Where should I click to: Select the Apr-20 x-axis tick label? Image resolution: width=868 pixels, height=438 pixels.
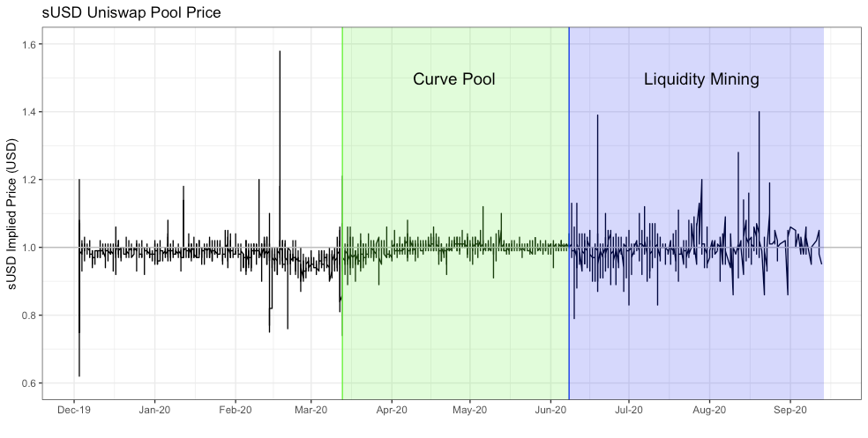point(392,411)
